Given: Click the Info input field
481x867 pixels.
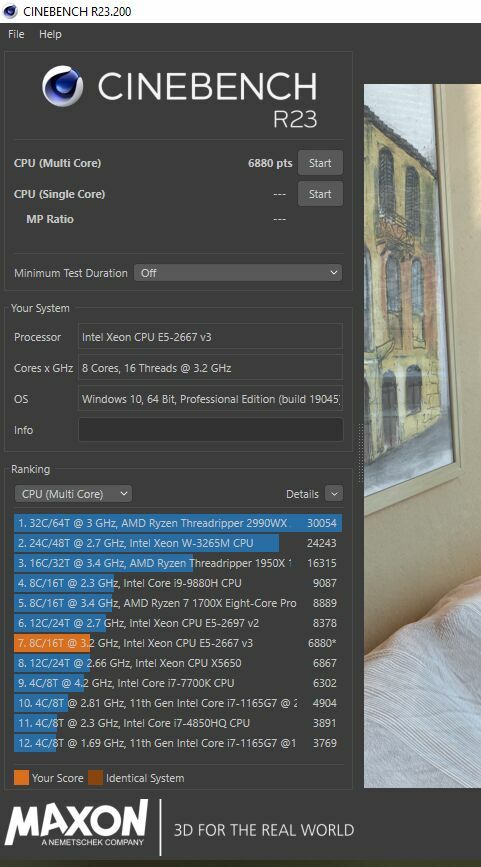Looking at the screenshot, I should (211, 430).
